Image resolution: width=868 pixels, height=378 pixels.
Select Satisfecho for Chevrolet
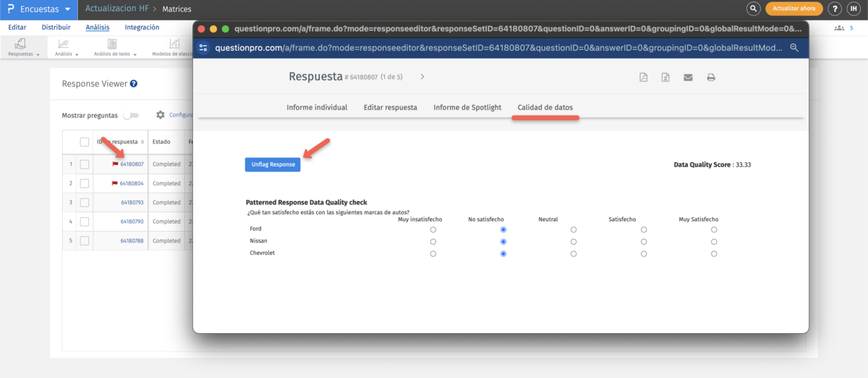(x=644, y=254)
